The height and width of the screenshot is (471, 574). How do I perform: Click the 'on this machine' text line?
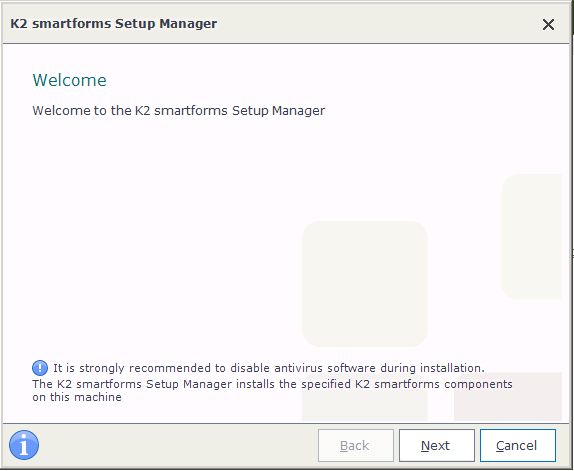point(77,397)
